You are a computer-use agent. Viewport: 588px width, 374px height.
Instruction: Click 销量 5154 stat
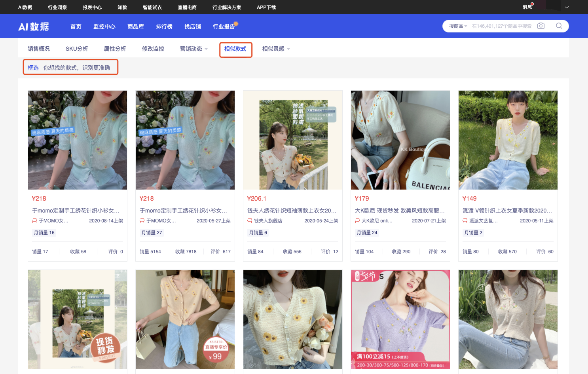click(150, 252)
